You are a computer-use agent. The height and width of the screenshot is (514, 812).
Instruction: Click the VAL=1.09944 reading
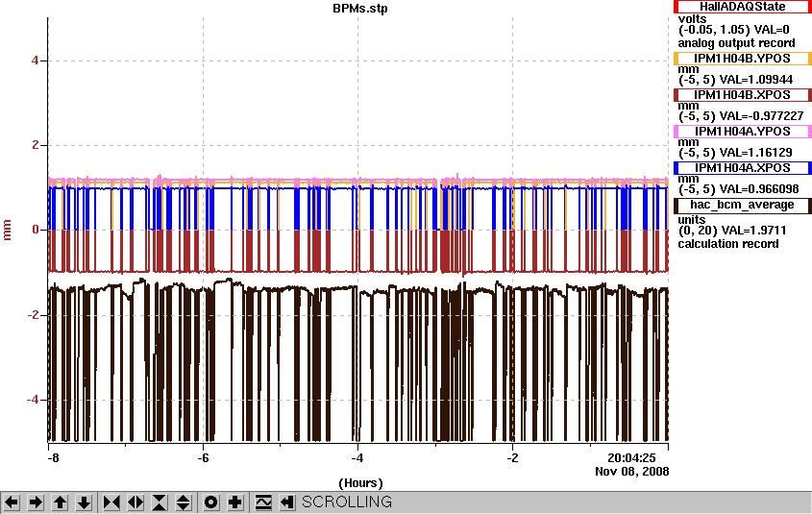756,80
